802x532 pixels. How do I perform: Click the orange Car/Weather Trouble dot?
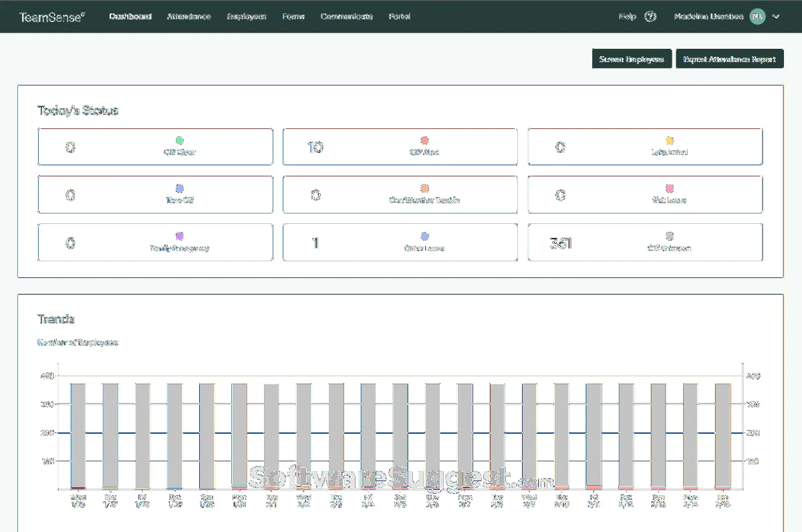(x=424, y=188)
